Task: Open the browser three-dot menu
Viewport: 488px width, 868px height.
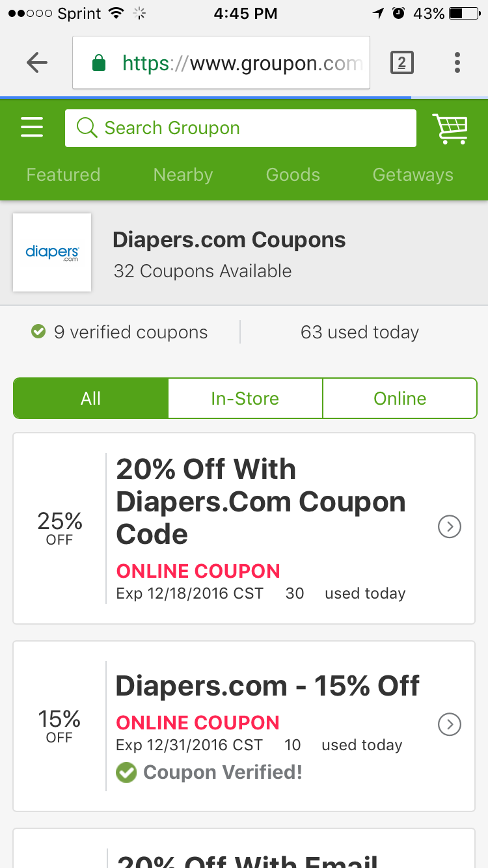Action: [457, 62]
